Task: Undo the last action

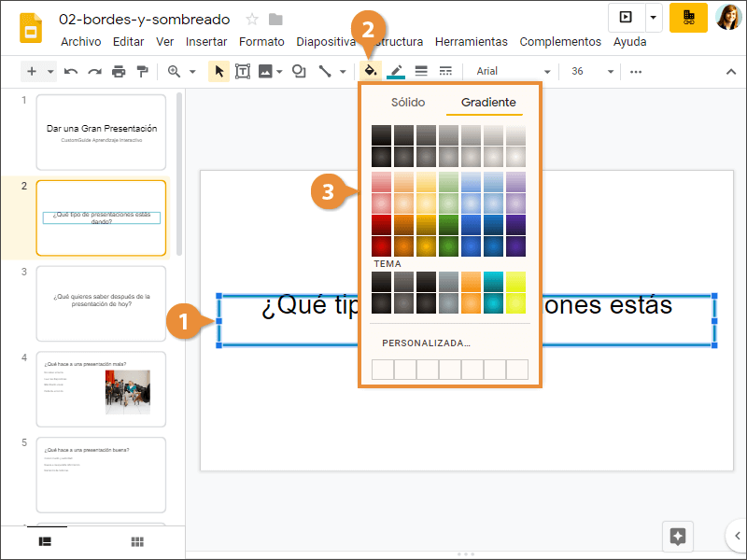Action: click(x=71, y=72)
